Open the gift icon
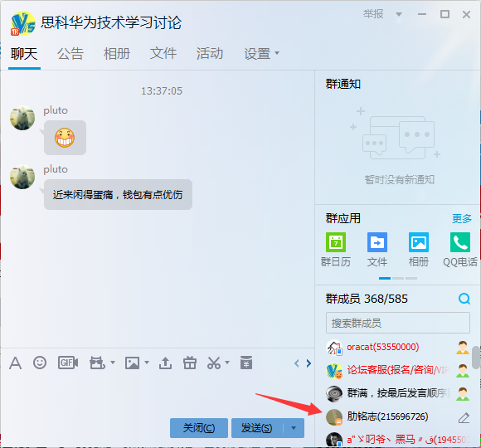The image size is (481, 448). (190, 363)
